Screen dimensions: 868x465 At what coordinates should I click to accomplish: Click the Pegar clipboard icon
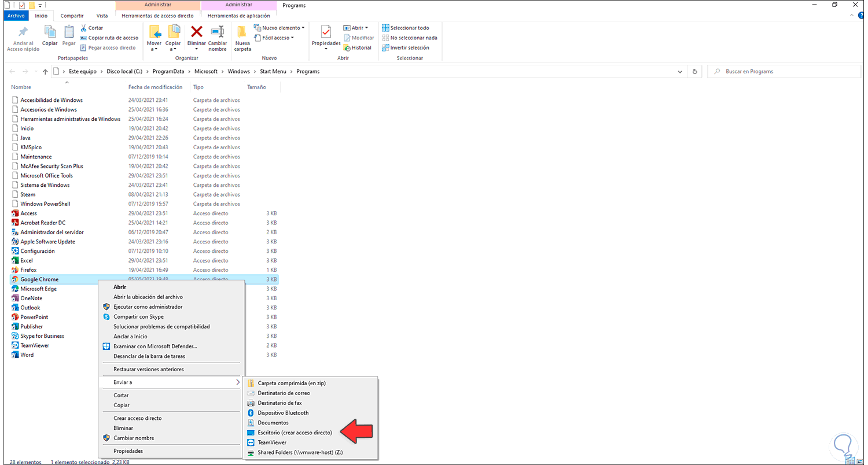click(69, 32)
